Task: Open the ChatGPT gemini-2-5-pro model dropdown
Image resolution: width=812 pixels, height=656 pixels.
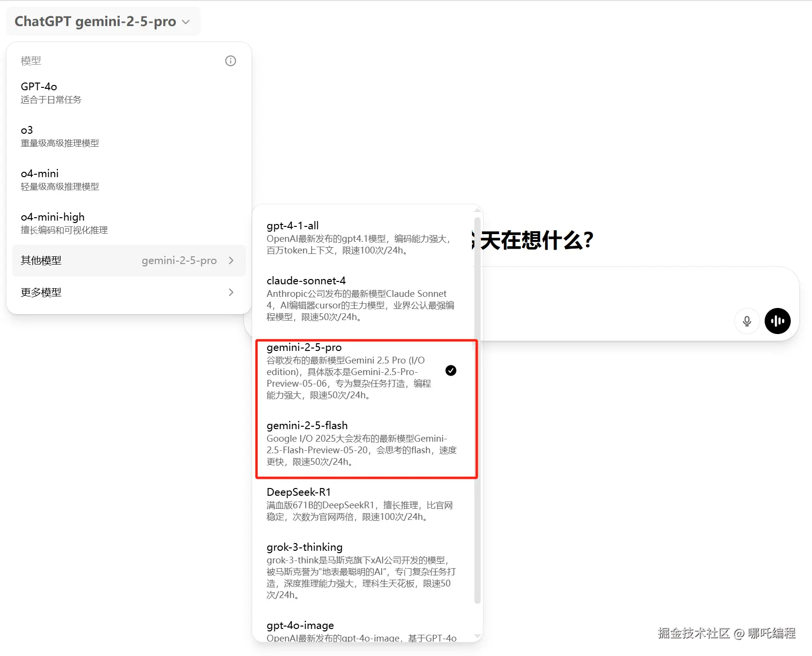Action: tap(102, 21)
